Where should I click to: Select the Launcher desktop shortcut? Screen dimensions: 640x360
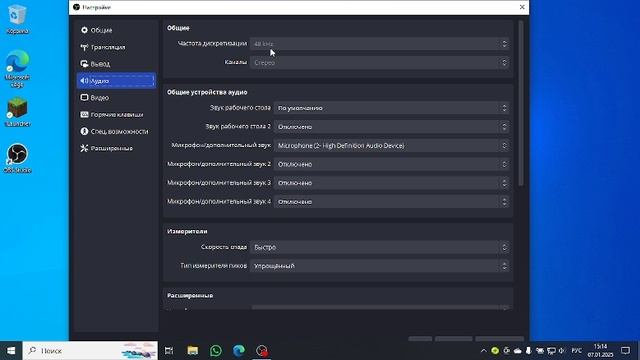click(17, 112)
